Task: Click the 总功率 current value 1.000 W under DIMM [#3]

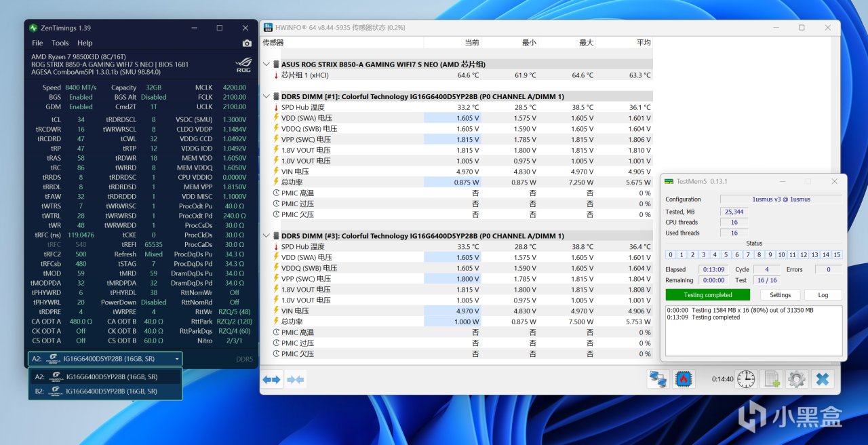Action: tap(466, 322)
